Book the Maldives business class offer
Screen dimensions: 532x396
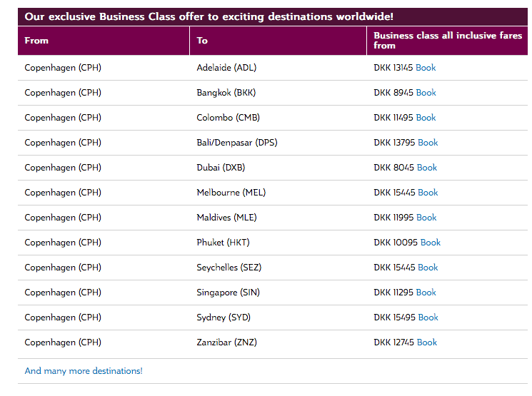(426, 218)
